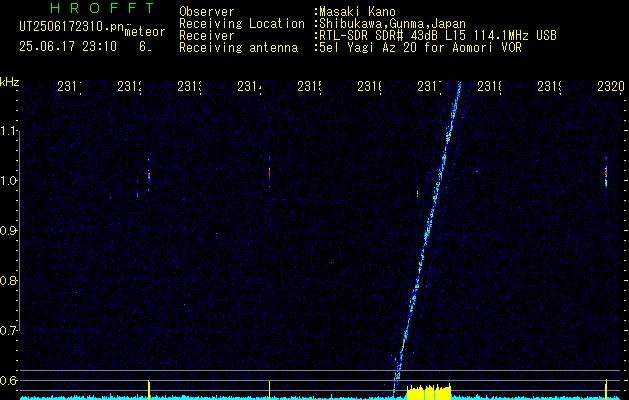Image resolution: width=629 pixels, height=400 pixels.
Task: Click the 2320 time axis label
Action: [611, 86]
